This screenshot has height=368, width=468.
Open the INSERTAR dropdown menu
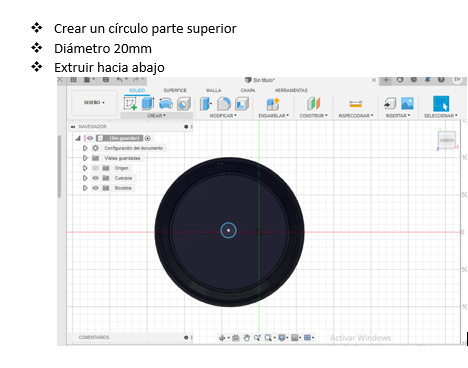tap(398, 116)
